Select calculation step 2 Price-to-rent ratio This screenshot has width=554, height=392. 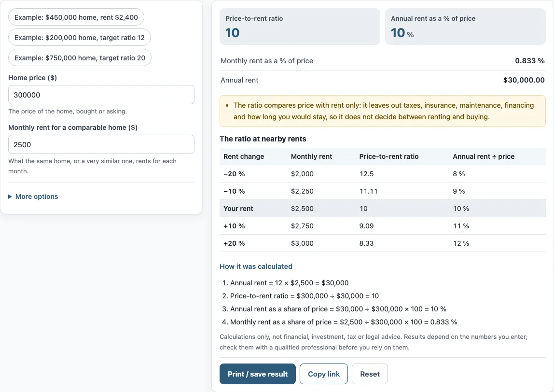[x=304, y=296]
